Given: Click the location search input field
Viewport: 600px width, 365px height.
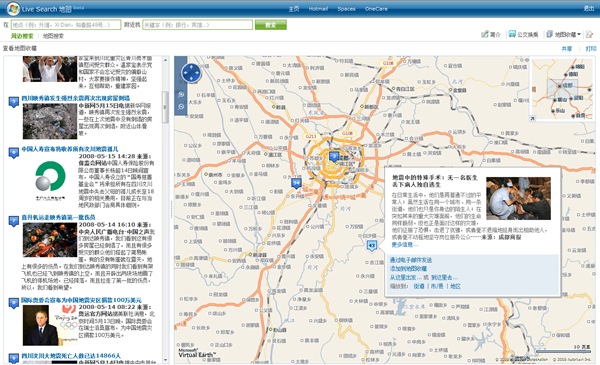Looking at the screenshot, I should coord(66,25).
